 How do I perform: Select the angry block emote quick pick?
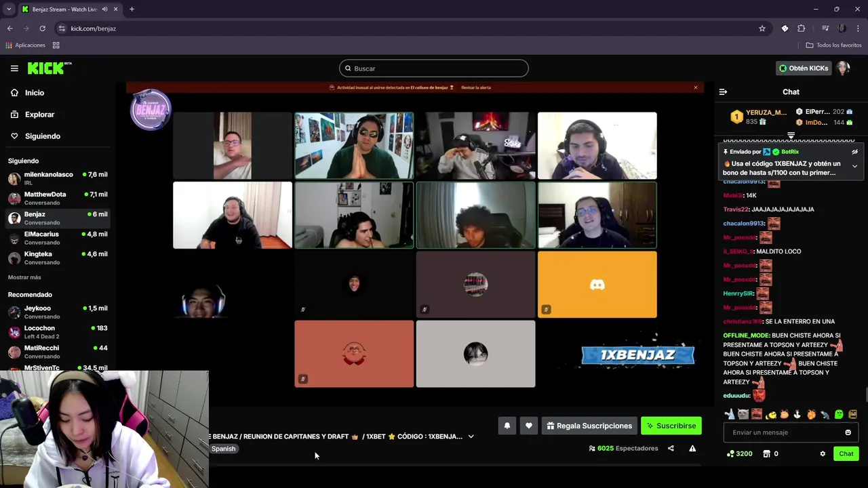(852, 414)
